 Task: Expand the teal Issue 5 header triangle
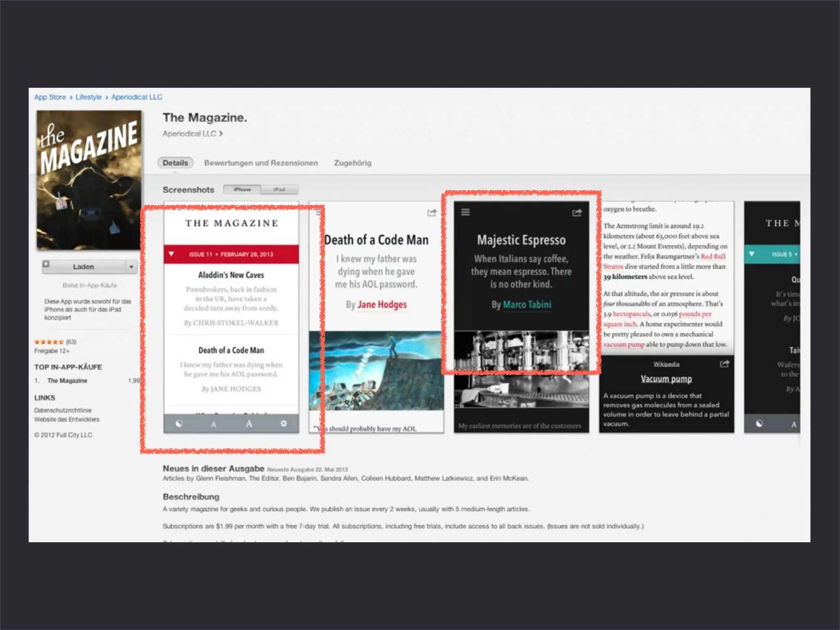coord(751,254)
